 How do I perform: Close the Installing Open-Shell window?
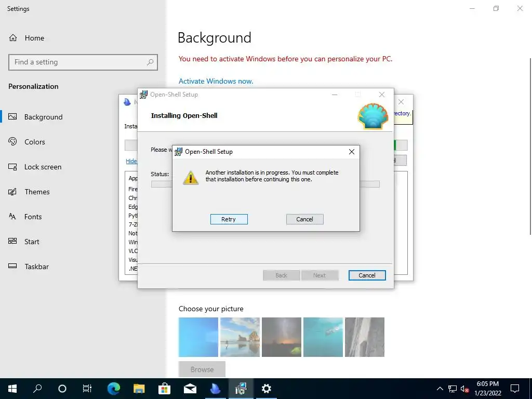(382, 95)
